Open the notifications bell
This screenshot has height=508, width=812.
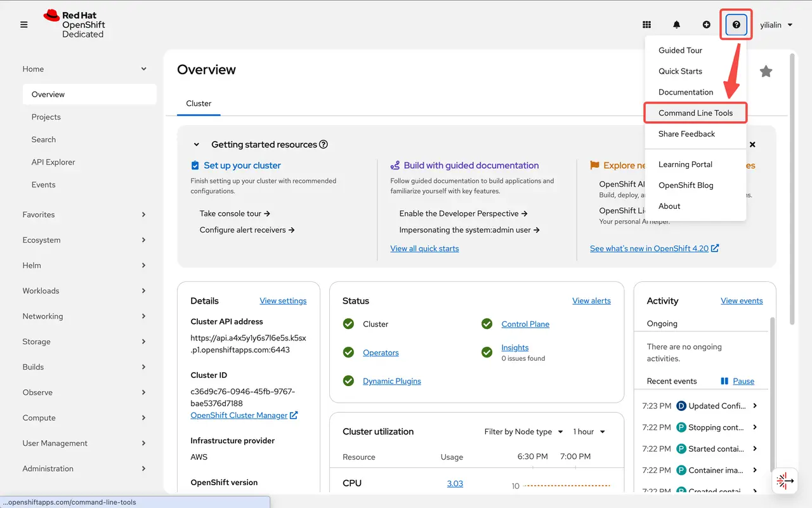(x=676, y=24)
